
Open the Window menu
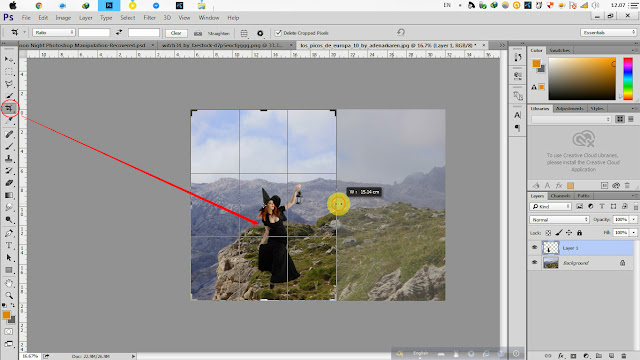pos(209,18)
